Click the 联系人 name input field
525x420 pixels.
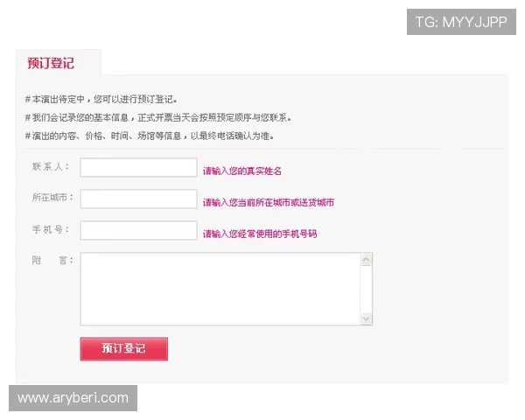pyautogui.click(x=138, y=167)
